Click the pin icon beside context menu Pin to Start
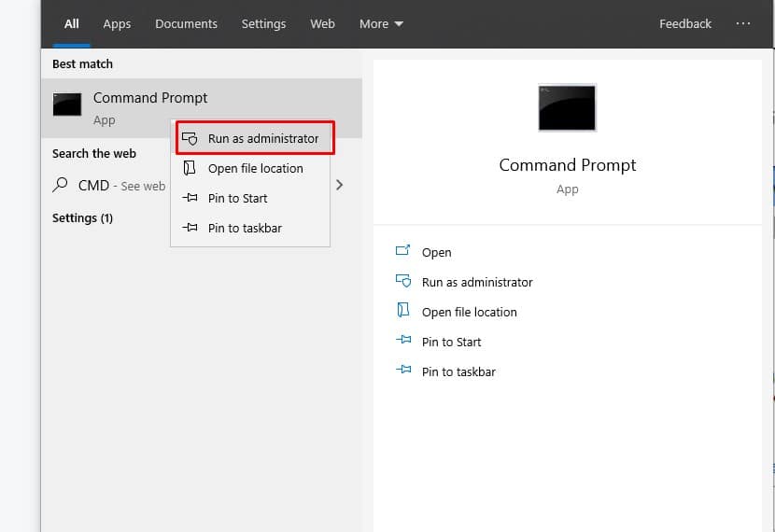 (190, 198)
